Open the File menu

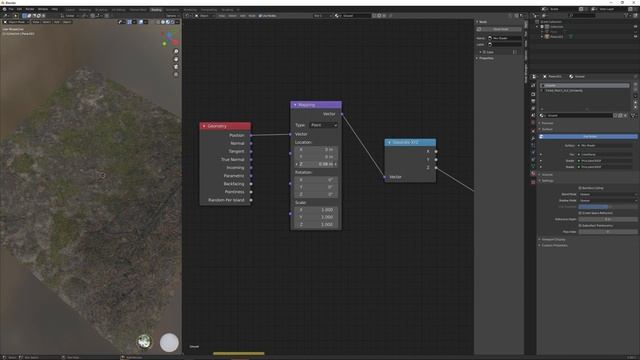11,9
